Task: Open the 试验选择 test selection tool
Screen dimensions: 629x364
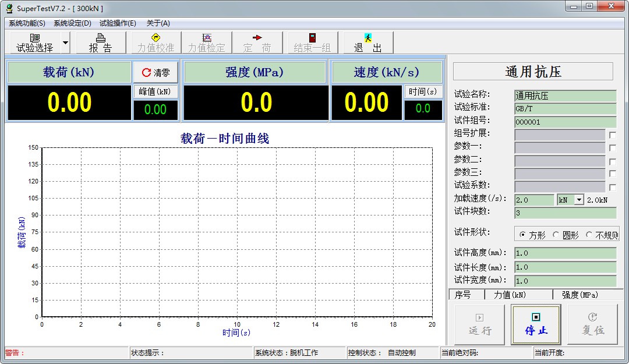Action: coord(35,43)
